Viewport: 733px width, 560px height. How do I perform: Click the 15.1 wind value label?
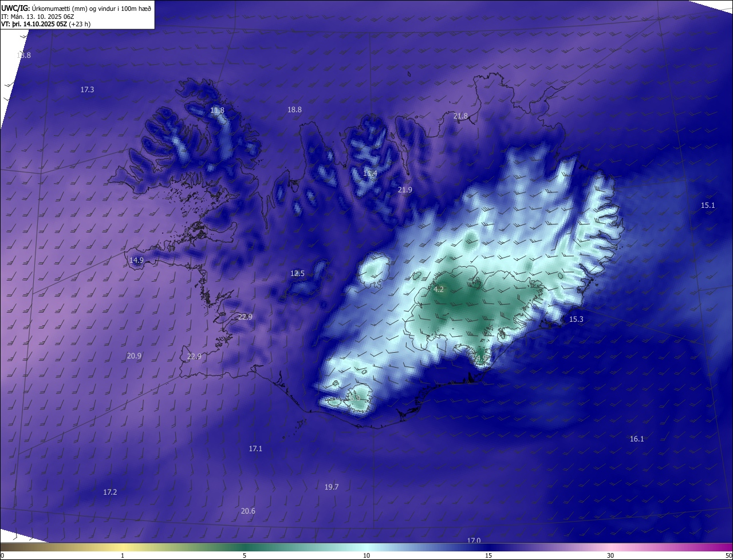coord(708,206)
